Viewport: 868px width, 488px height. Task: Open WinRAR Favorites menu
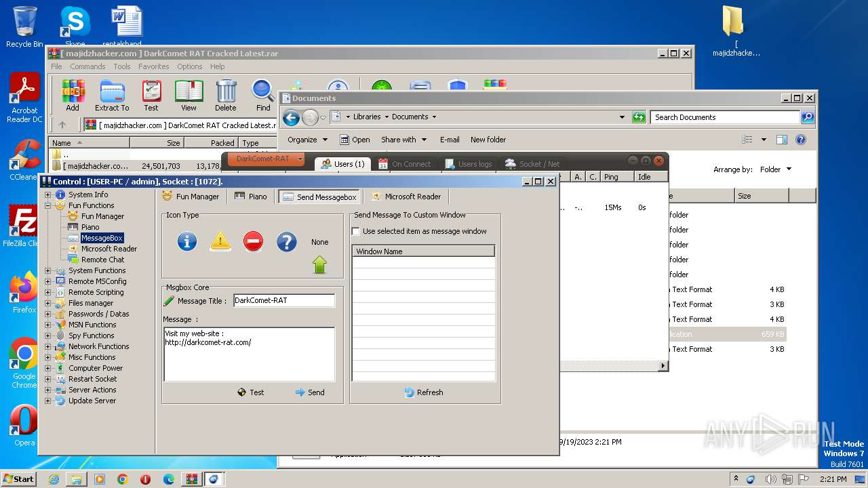click(154, 66)
